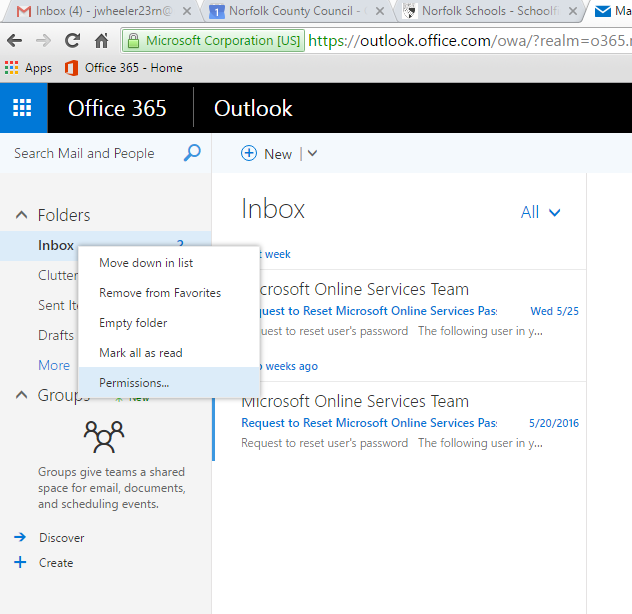Click the Groups people icon
Image resolution: width=632 pixels, height=614 pixels.
[104, 437]
